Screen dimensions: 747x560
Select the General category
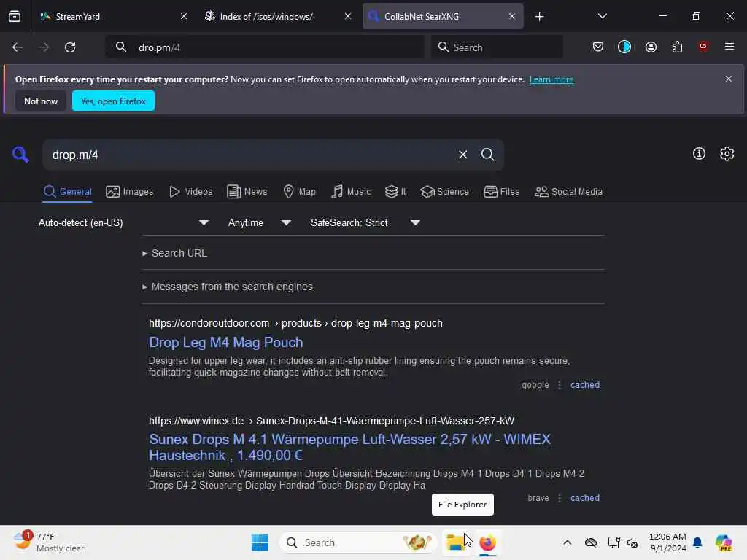pyautogui.click(x=67, y=192)
